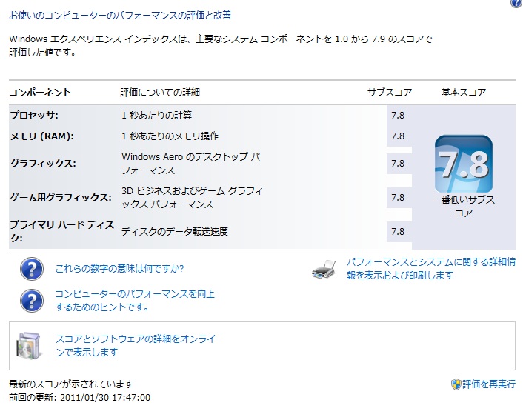Open the help icon at top right
The image size is (523, 420).
[517, 3]
